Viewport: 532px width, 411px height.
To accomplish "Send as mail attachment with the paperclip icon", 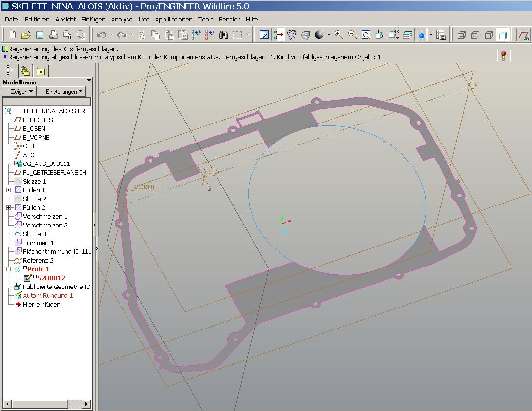I will [x=67, y=35].
